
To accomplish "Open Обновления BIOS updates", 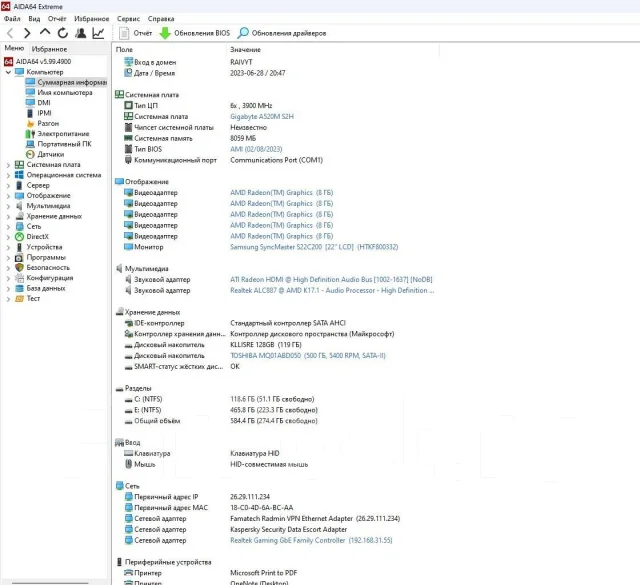I will coord(195,33).
